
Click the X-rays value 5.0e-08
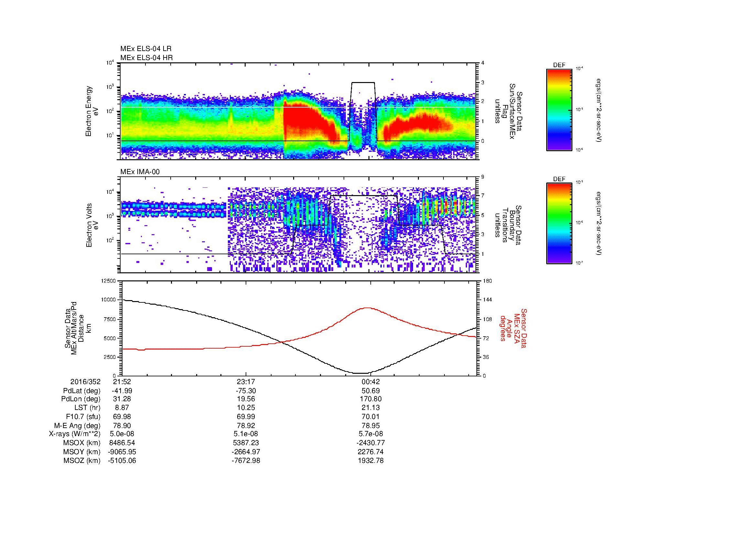coord(122,434)
